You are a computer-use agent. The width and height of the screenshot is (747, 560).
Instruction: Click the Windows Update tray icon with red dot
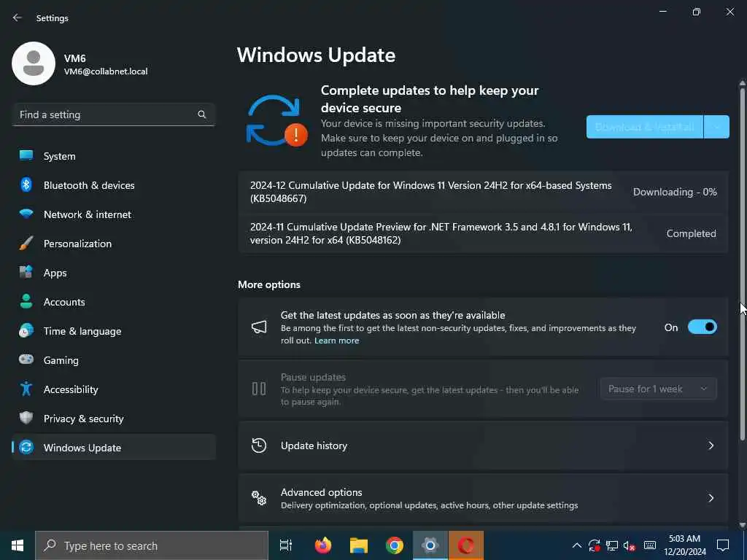tap(594, 545)
